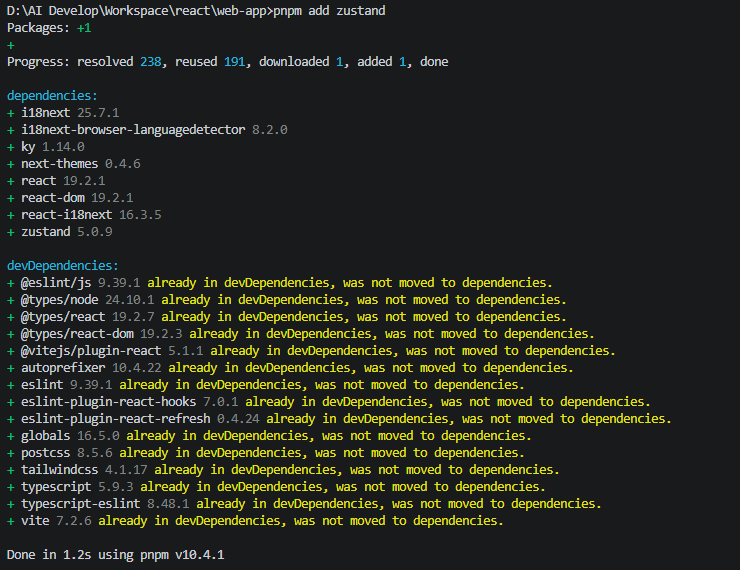Image resolution: width=740 pixels, height=570 pixels.
Task: Click the 'ky 1.14.0' entry
Action: pyautogui.click(x=46, y=147)
